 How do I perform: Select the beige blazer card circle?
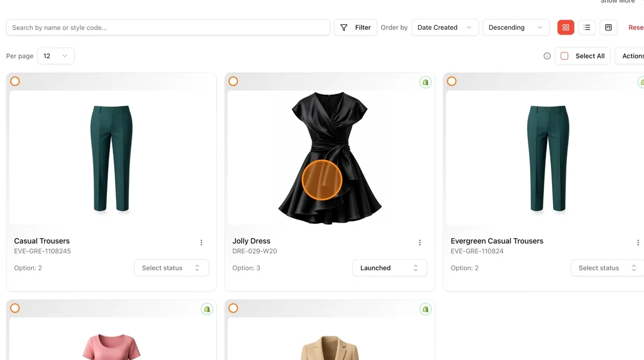coord(233,308)
